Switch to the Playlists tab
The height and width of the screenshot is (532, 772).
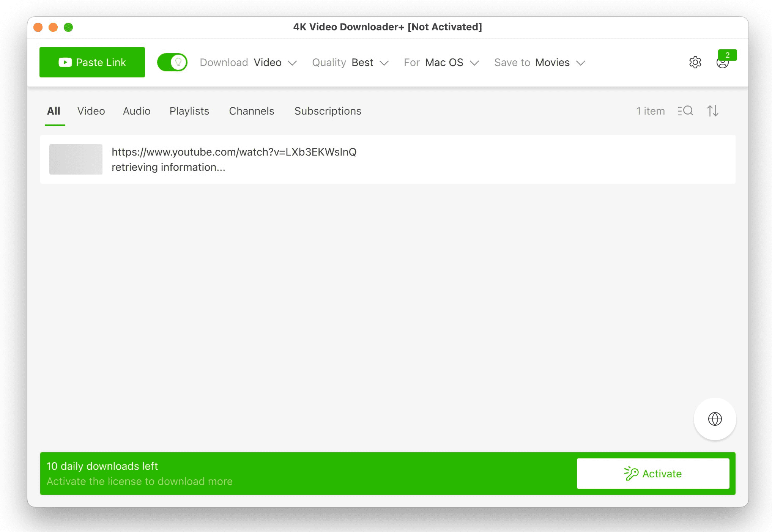189,111
